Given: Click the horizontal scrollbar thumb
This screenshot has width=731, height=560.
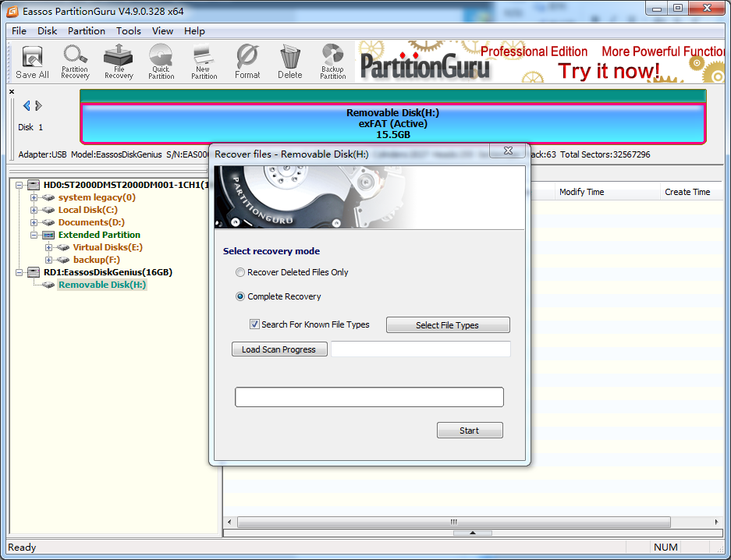Looking at the screenshot, I should coord(453,523).
